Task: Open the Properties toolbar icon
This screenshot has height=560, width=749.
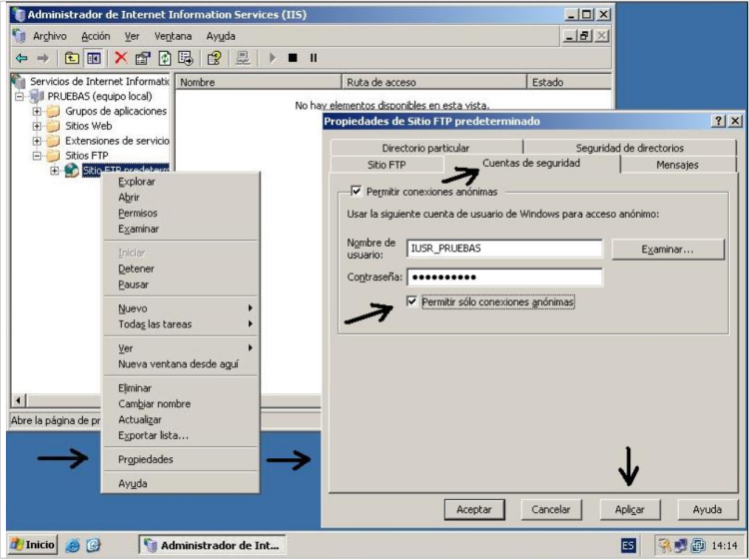Action: coord(143,58)
